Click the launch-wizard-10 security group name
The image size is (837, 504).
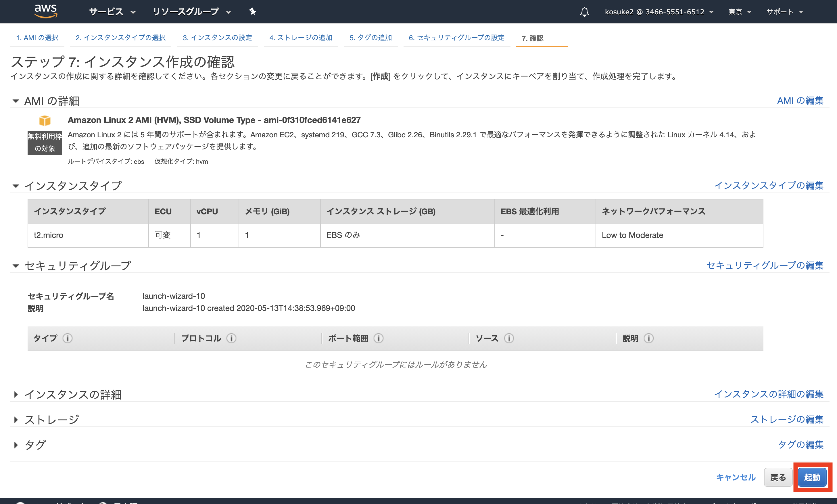tap(174, 296)
